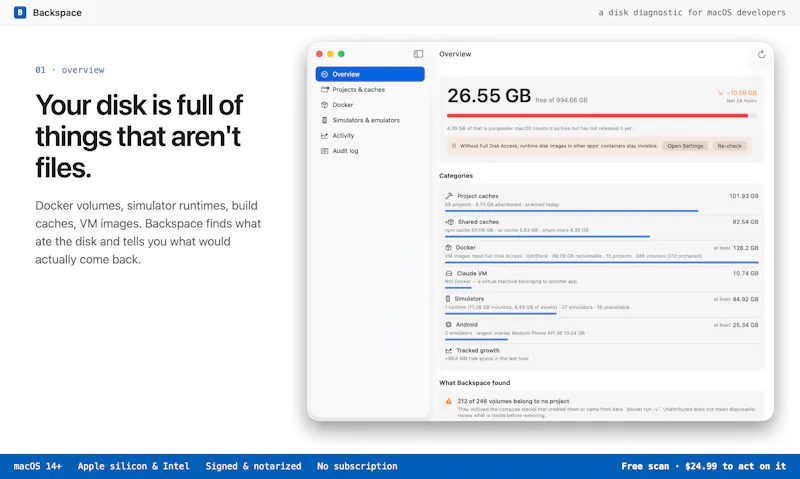
Task: Click the Claude VM drive icon
Action: tap(449, 273)
